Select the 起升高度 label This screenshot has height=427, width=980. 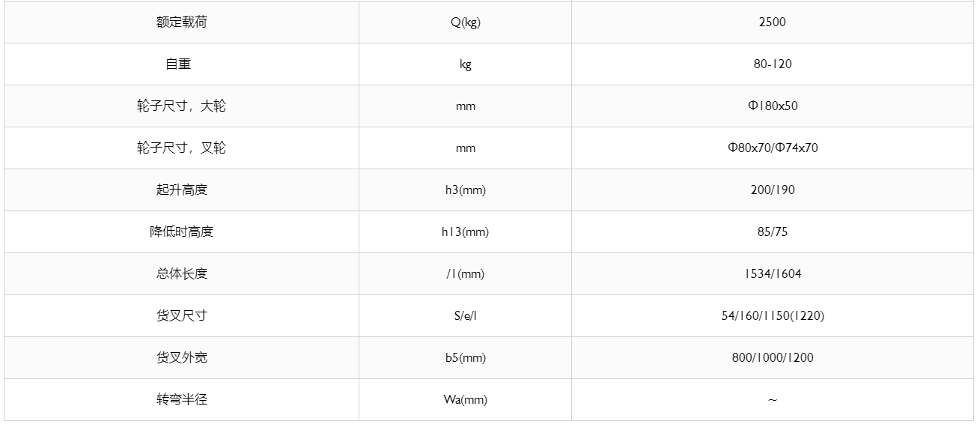181,190
